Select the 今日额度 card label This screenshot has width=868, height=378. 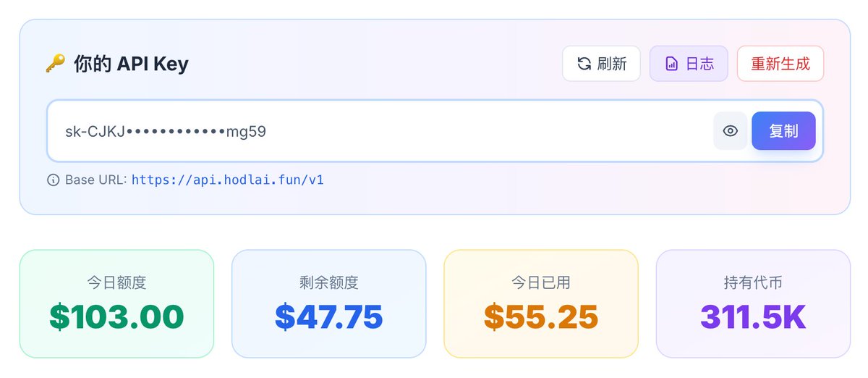pyautogui.click(x=116, y=282)
